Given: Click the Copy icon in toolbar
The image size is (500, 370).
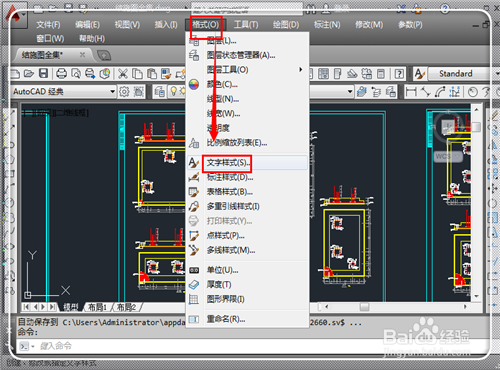Looking at the screenshot, I should [x=137, y=74].
